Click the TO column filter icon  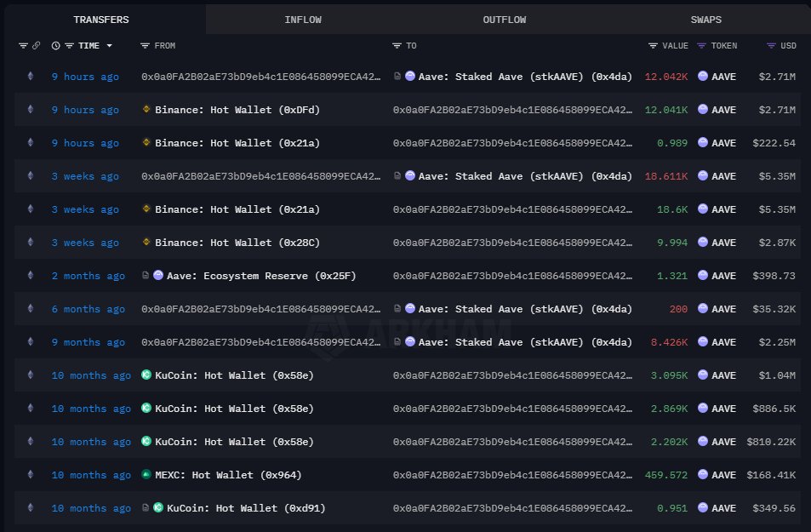coord(397,46)
